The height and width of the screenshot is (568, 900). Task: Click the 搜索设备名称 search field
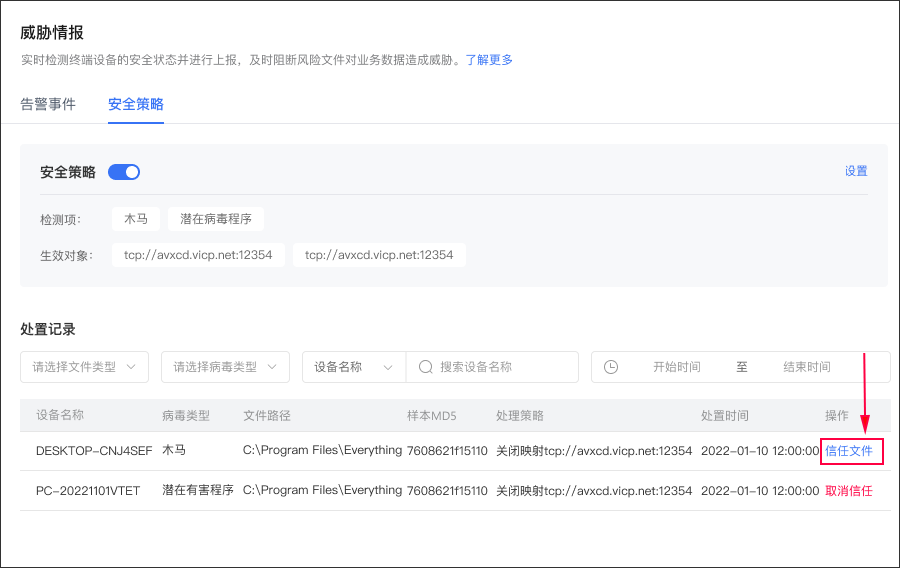coord(505,367)
